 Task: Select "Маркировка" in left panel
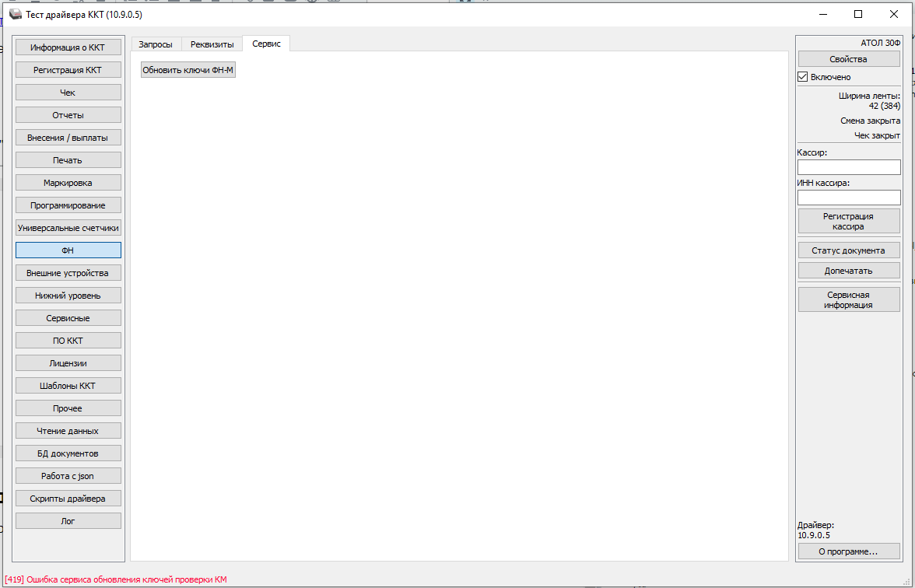[68, 183]
